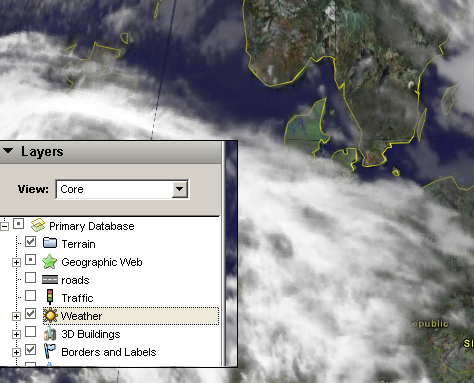Click the View combo box arrow button
The height and width of the screenshot is (383, 474).
(x=180, y=189)
